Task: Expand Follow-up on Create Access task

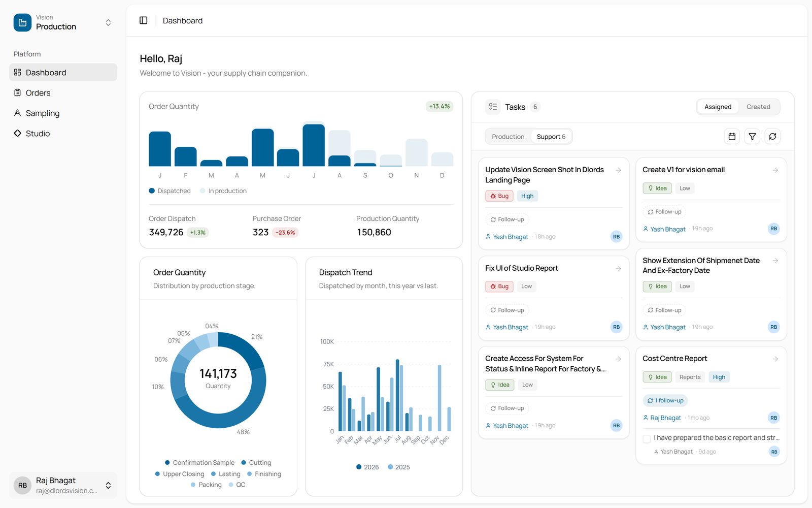Action: (507, 408)
